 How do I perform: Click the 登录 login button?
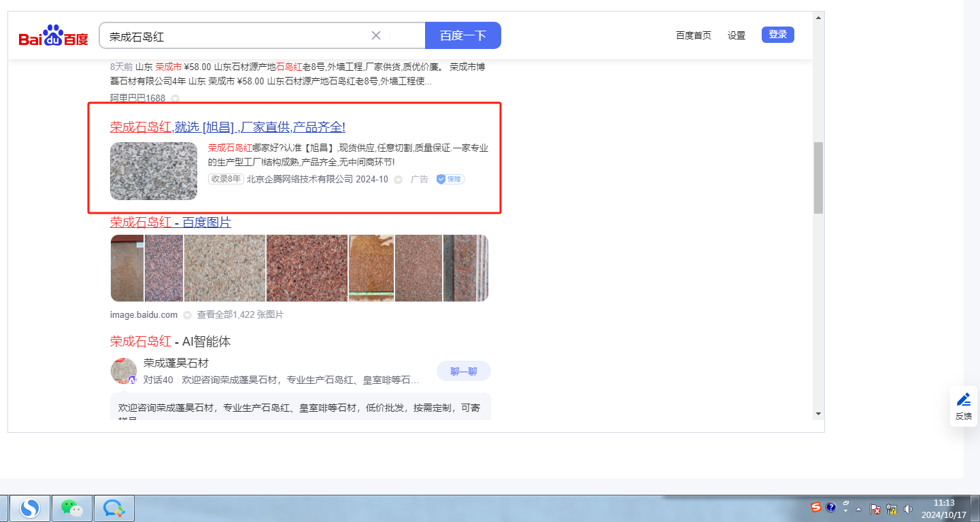coord(778,35)
